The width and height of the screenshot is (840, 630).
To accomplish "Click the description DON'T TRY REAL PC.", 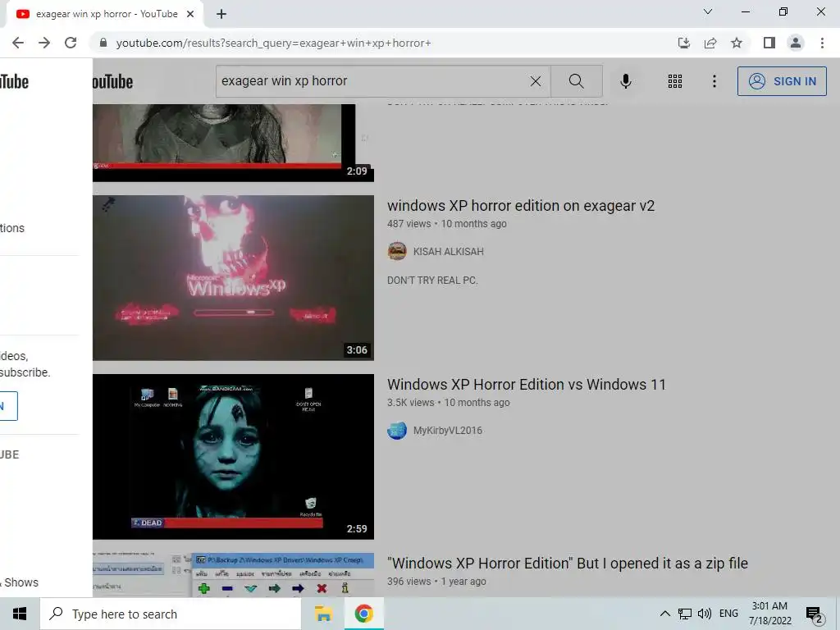I will tap(432, 281).
